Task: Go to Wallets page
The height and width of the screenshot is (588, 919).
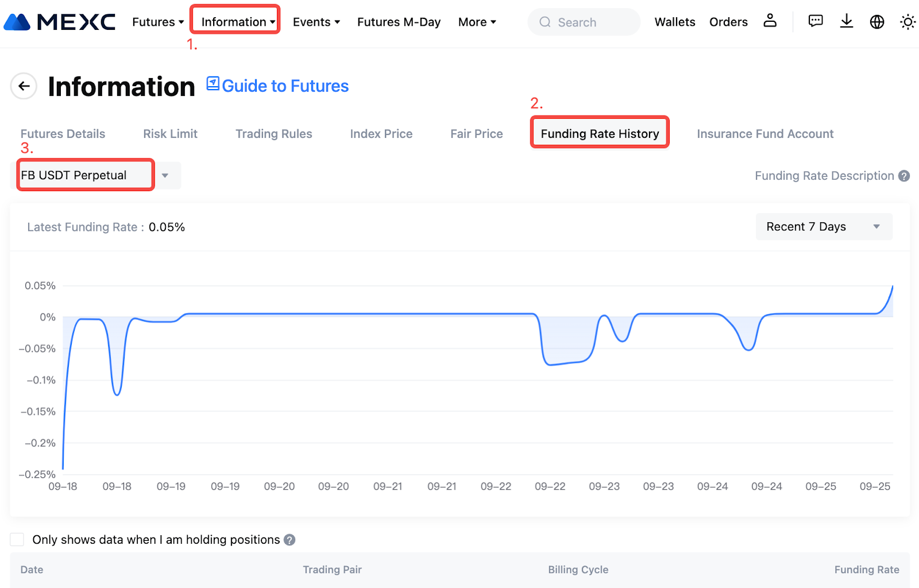Action: click(x=674, y=22)
